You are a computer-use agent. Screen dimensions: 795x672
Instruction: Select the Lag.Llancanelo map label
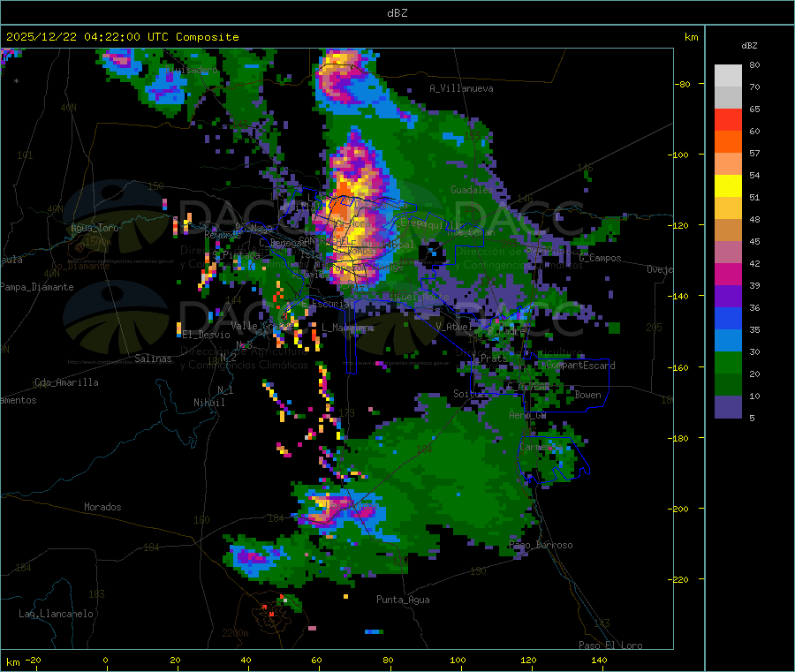(x=57, y=614)
